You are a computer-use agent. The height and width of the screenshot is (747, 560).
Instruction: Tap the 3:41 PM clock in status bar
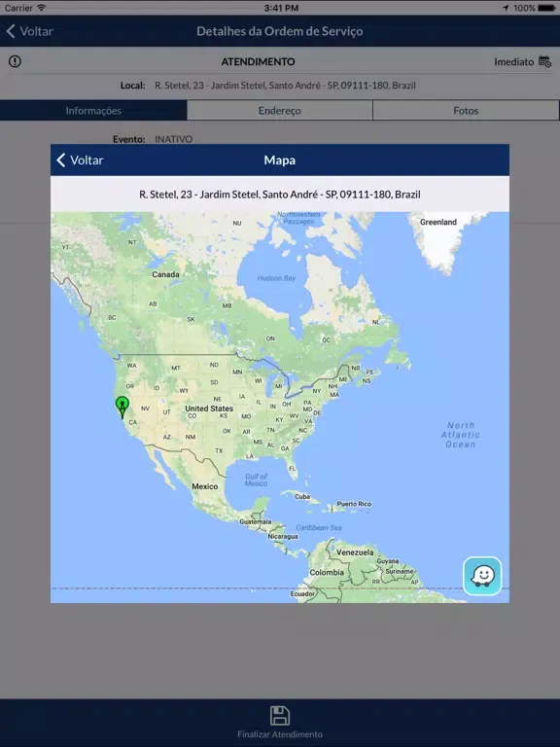click(x=281, y=8)
